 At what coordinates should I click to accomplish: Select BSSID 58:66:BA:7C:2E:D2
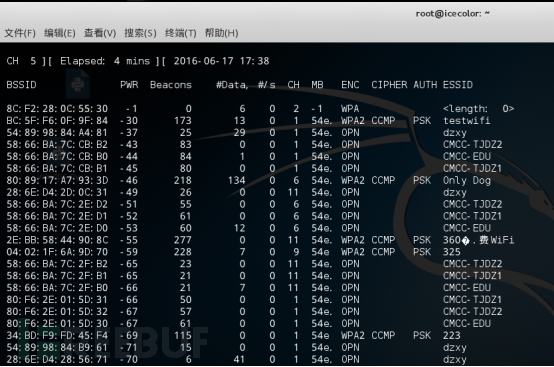[57, 204]
